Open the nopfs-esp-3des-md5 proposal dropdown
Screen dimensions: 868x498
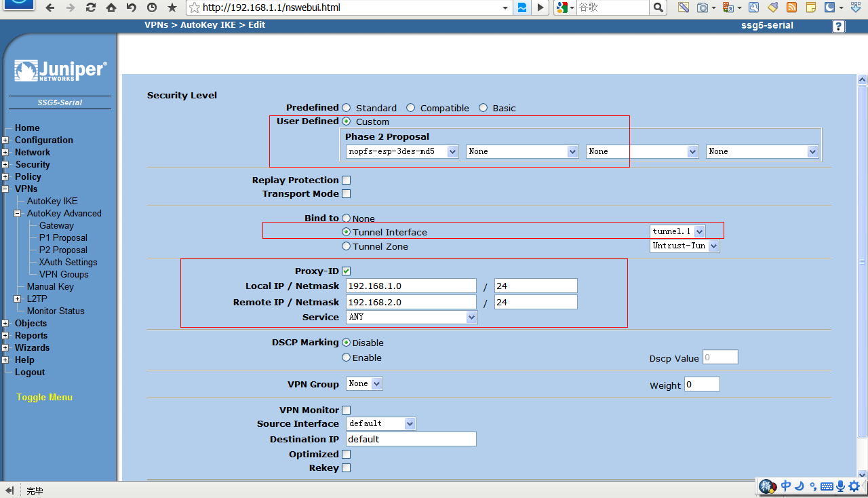coord(402,152)
